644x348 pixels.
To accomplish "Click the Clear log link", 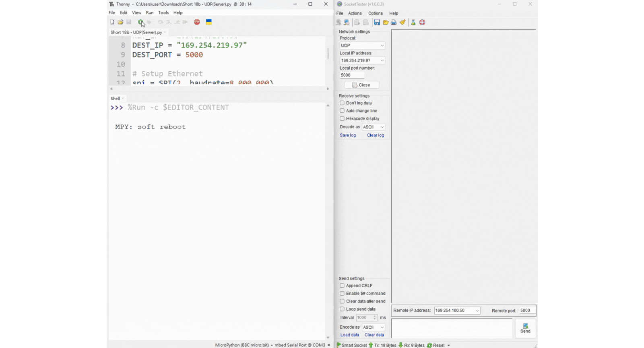I will tap(376, 135).
